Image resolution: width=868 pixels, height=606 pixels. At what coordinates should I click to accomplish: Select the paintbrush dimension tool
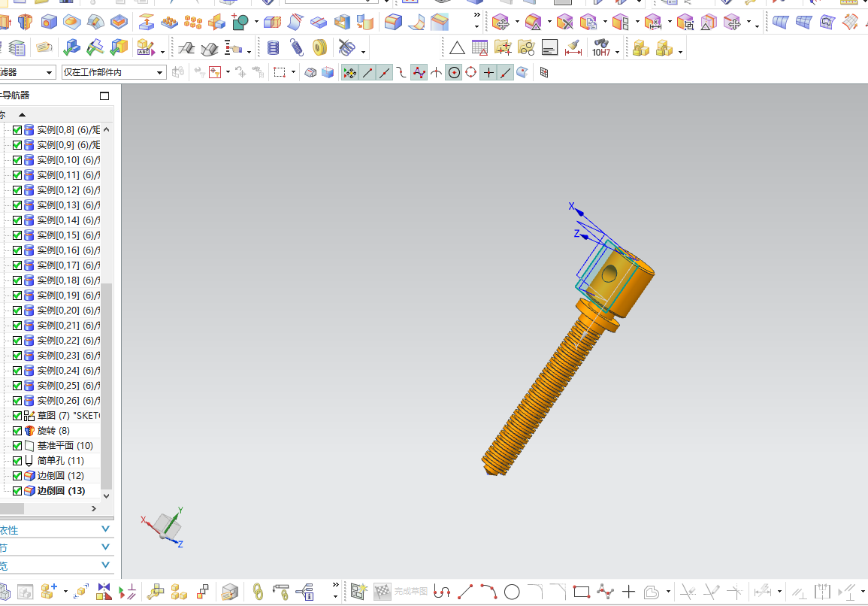point(573,48)
